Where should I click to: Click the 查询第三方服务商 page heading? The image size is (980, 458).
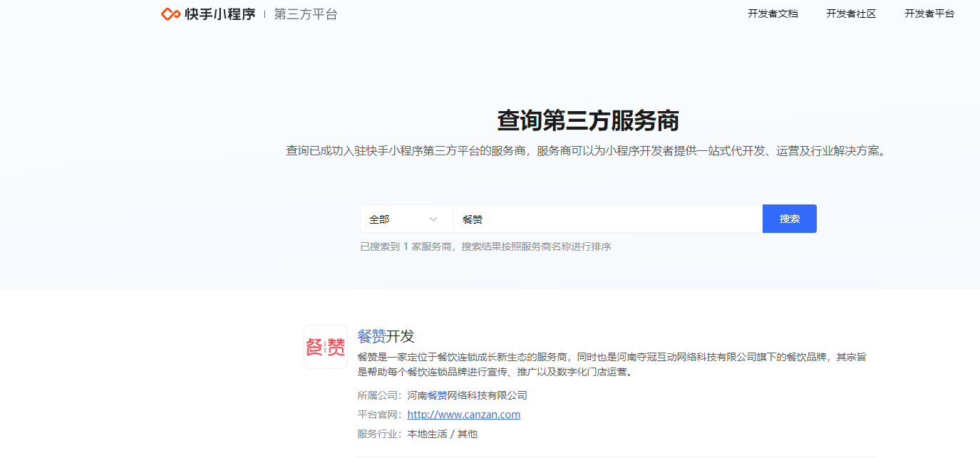(588, 120)
